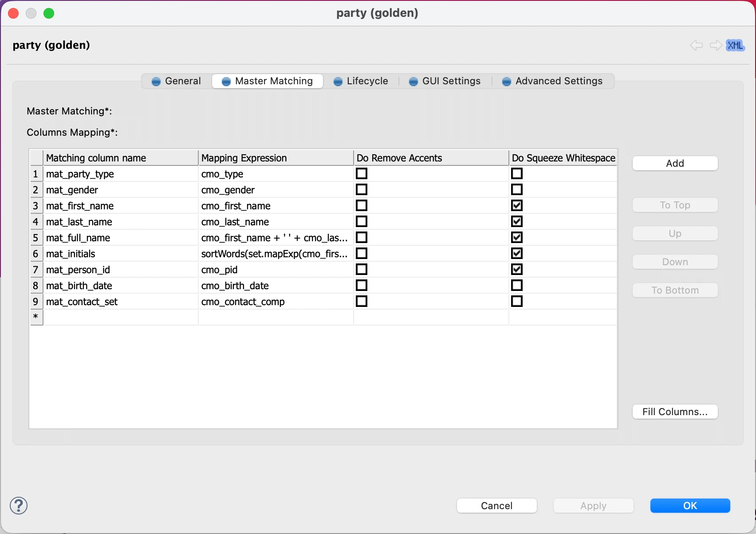Enable Do Remove Accents for mat_full_name
The height and width of the screenshot is (534, 756).
point(362,237)
